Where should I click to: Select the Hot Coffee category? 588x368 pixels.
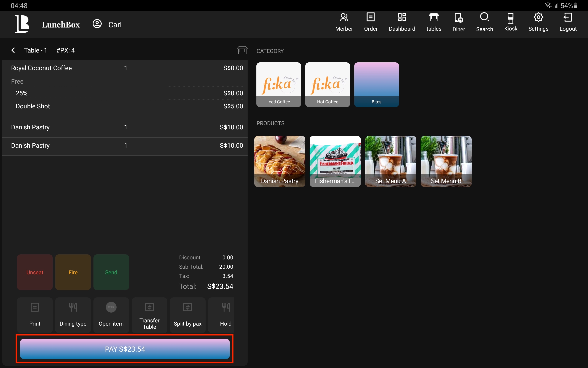pos(327,84)
